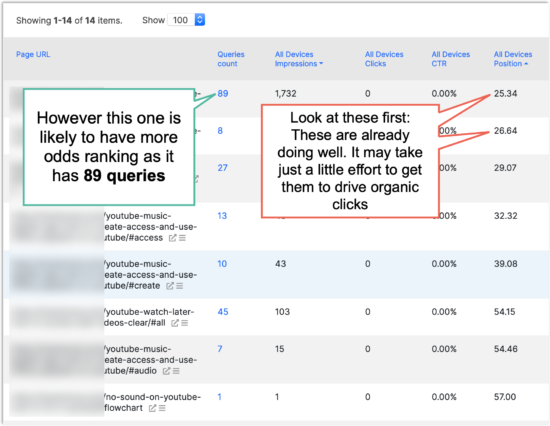Click list menu icon beside #create URL
550x426 pixels.
(x=180, y=286)
